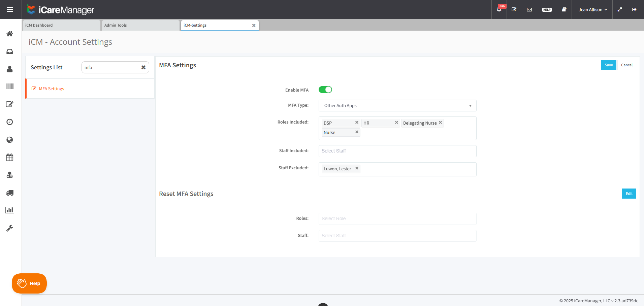The height and width of the screenshot is (306, 644).
Task: Save the MFA settings
Action: click(609, 65)
